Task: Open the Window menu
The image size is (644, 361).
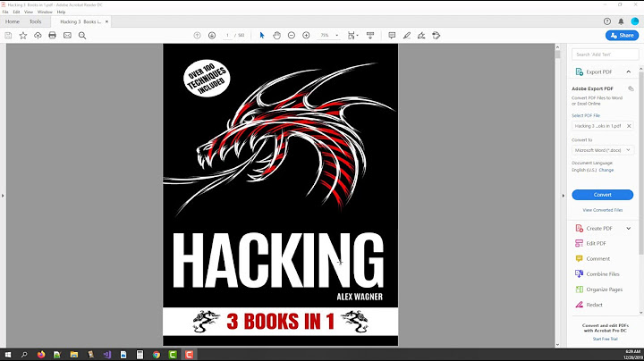Action: [45, 12]
